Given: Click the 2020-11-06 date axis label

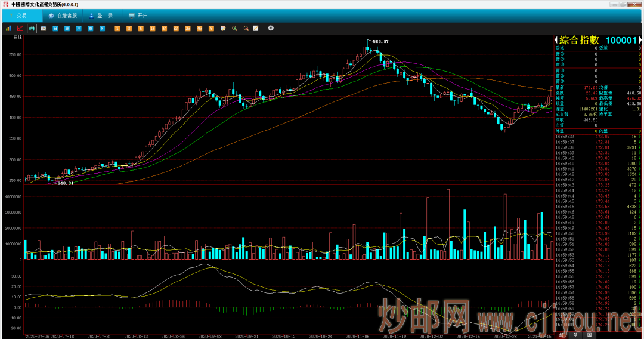Looking at the screenshot, I should pyautogui.click(x=357, y=336).
